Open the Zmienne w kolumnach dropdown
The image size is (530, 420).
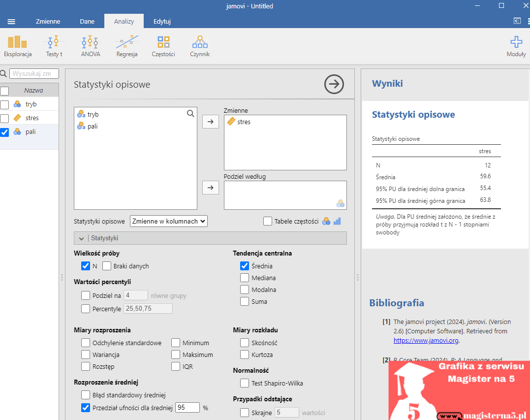tap(169, 221)
